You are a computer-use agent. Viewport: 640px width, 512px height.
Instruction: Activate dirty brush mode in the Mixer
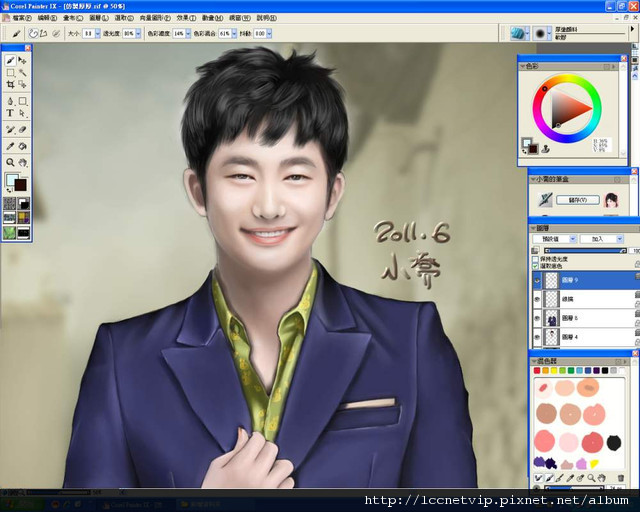[538, 478]
